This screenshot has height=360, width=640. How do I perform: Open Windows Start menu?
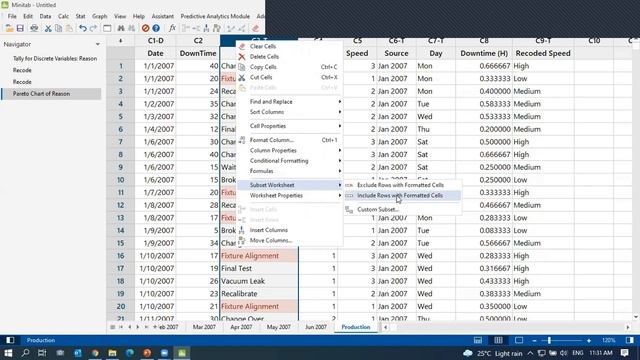pos(8,353)
